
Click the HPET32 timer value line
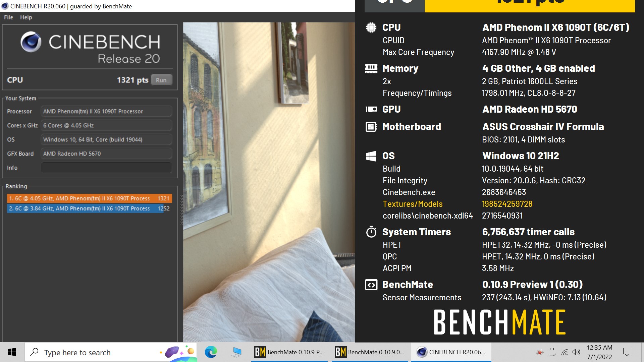544,245
